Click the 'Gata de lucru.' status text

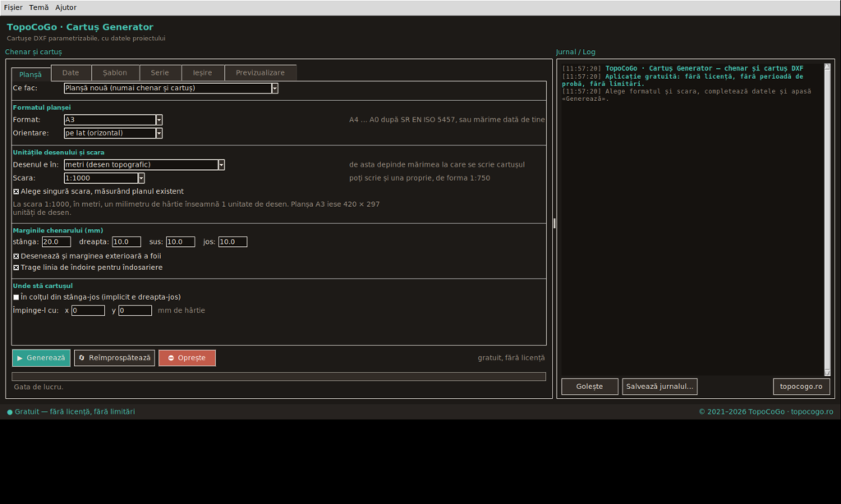click(x=39, y=387)
